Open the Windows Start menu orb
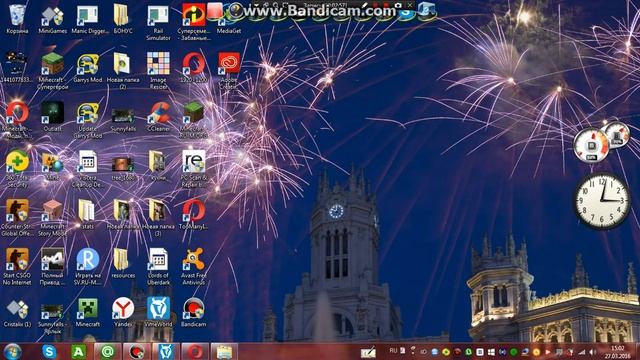The image size is (640, 360). (12, 352)
